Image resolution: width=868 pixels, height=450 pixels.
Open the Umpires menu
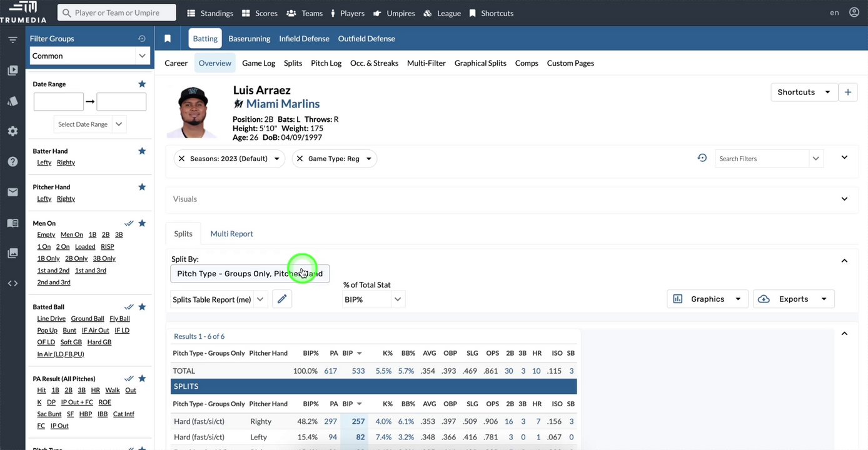(x=394, y=13)
